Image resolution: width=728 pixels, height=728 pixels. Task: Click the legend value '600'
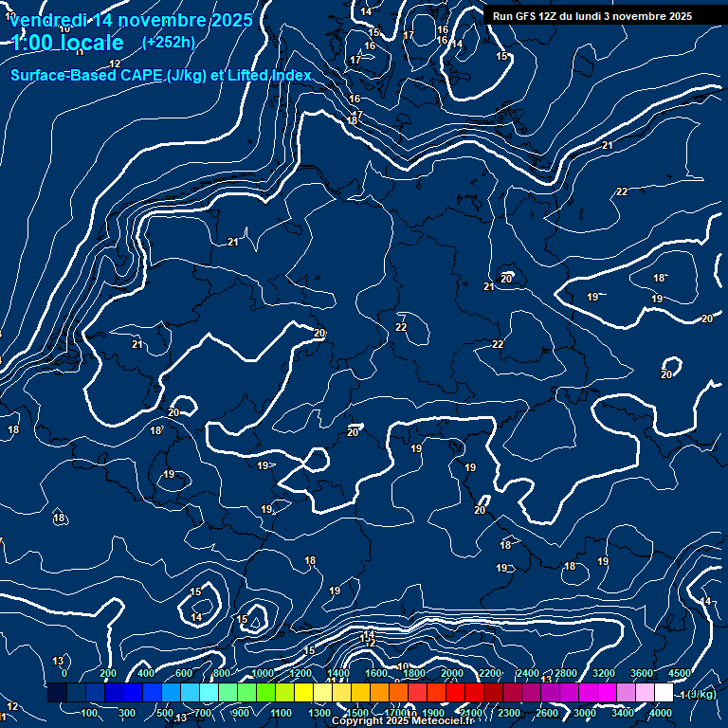pyautogui.click(x=183, y=673)
